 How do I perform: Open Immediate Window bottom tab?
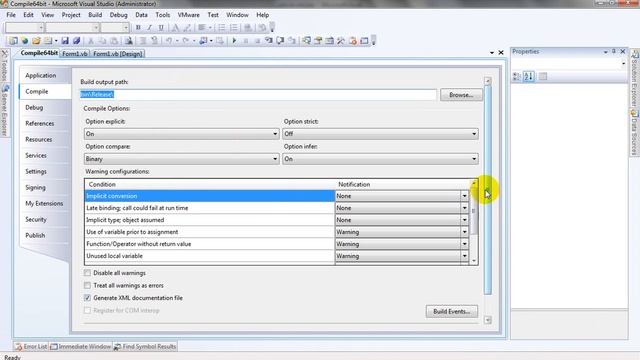click(81, 347)
